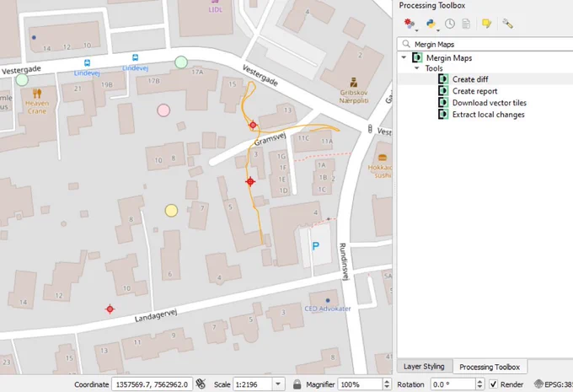The image size is (573, 392).
Task: Click the green circle marker near Vestergade label
Action: [22, 80]
